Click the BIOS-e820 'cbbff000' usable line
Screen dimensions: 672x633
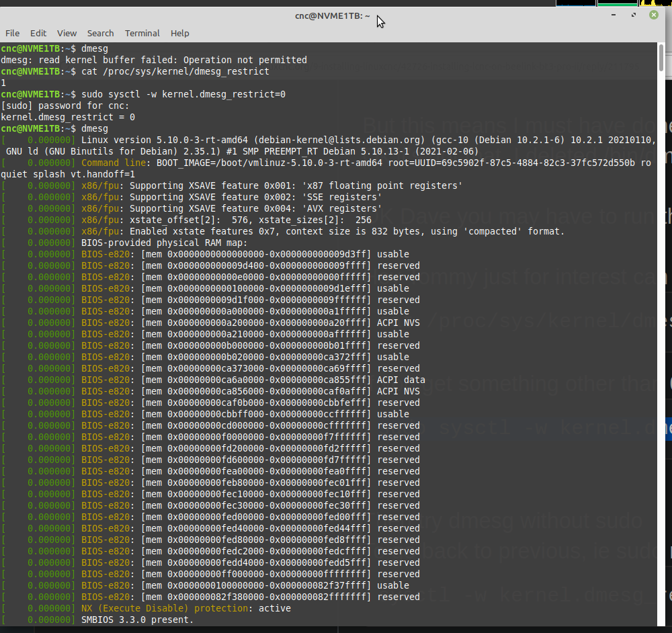pos(205,414)
